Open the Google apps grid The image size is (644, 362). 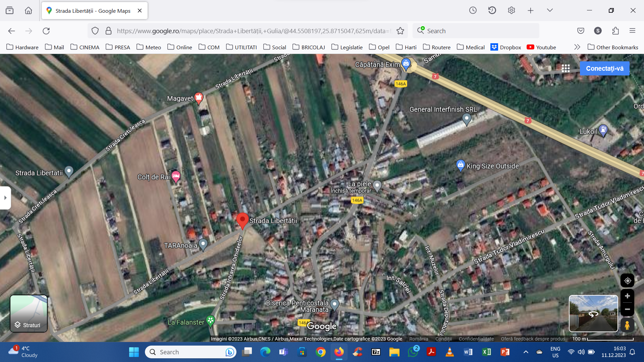(566, 68)
